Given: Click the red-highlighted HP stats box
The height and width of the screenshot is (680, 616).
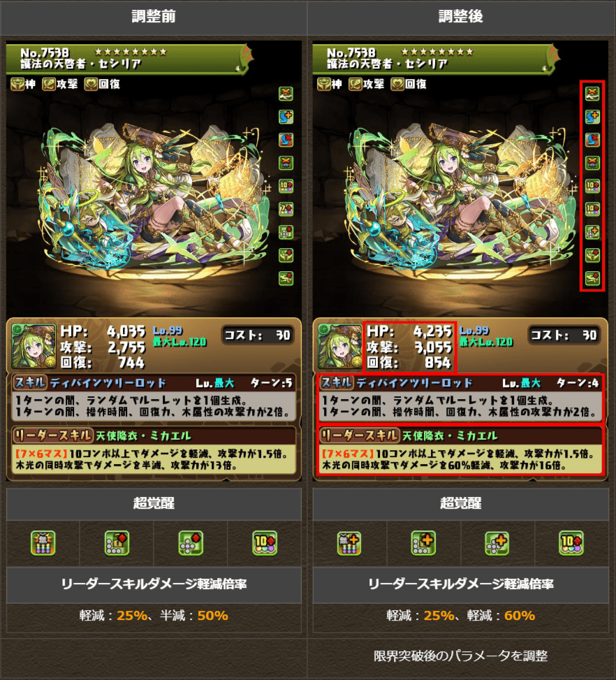Looking at the screenshot, I should (x=410, y=347).
